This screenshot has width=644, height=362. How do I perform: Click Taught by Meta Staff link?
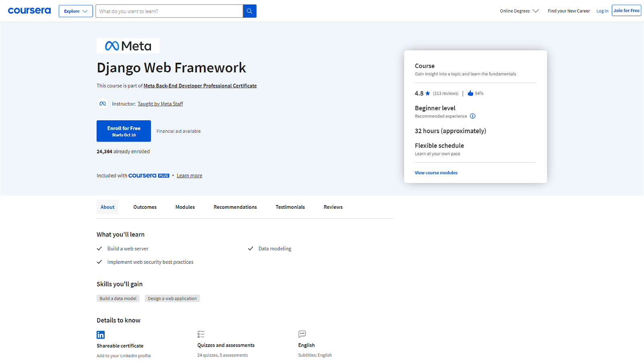click(x=160, y=104)
